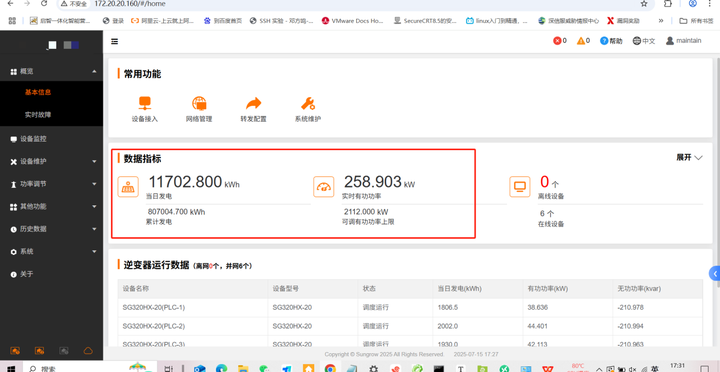720x372 pixels.
Task: Click the 无功功率(kvar) column header
Action: coord(639,289)
